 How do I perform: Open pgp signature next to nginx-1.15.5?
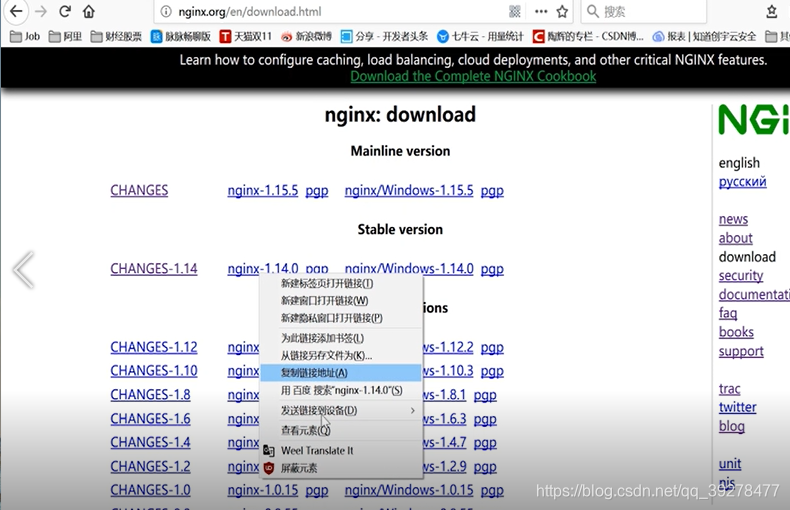coord(317,191)
